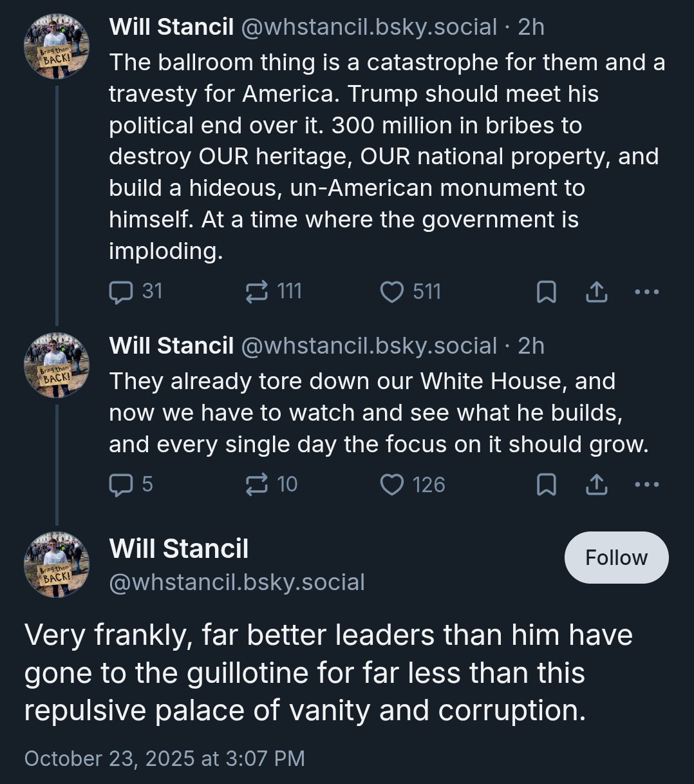Like the post with 511 likes

tap(410, 292)
